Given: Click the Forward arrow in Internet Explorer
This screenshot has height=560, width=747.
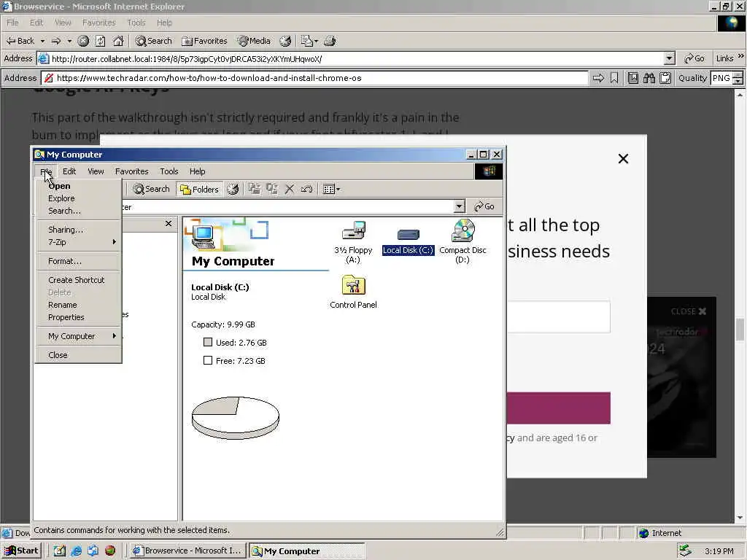Looking at the screenshot, I should pos(56,41).
